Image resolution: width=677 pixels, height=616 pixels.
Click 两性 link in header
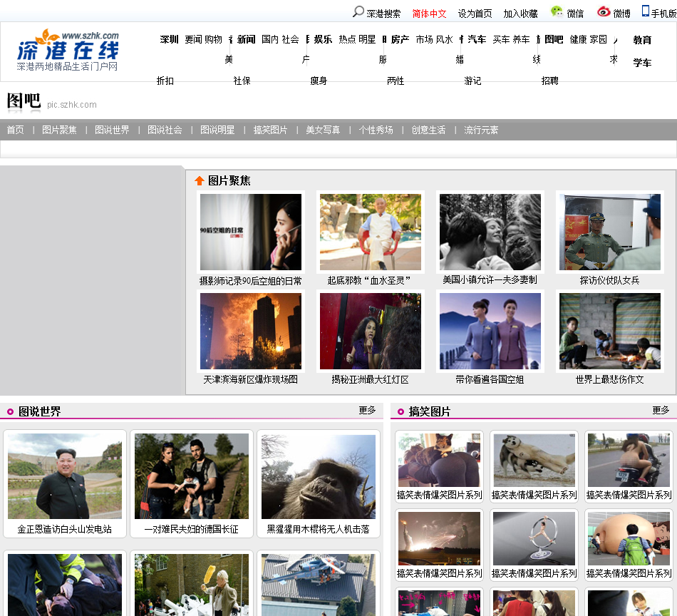tap(396, 81)
